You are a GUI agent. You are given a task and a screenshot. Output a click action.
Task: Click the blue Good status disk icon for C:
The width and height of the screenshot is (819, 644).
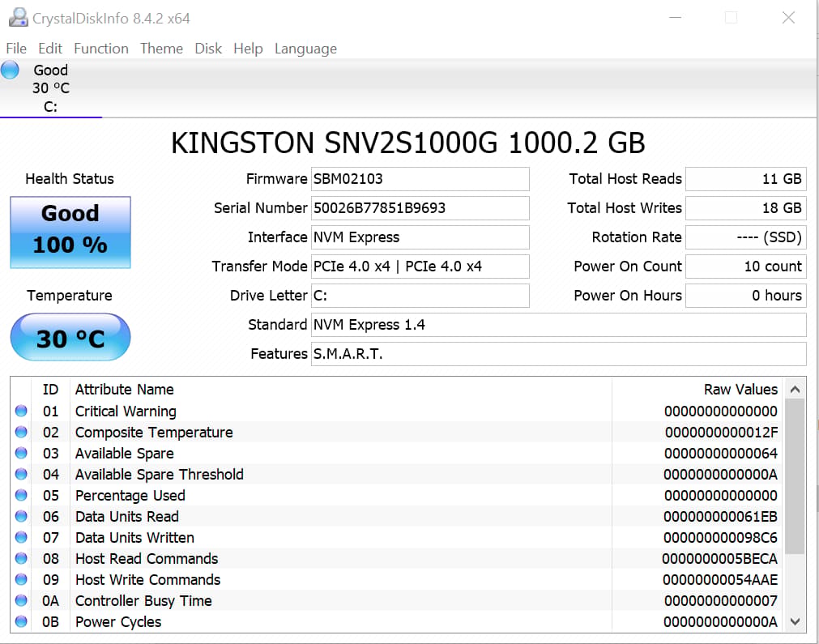coord(10,70)
